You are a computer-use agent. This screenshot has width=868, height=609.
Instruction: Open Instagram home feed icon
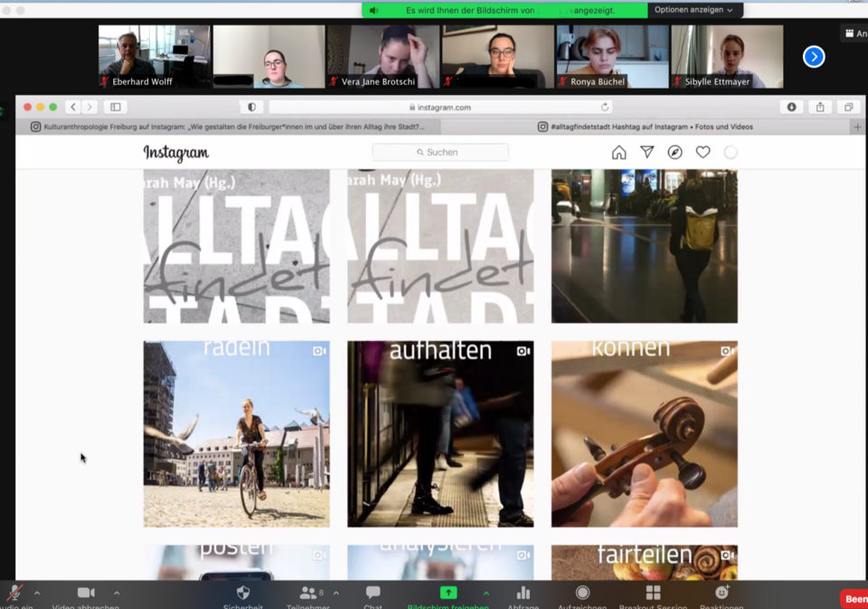[618, 152]
